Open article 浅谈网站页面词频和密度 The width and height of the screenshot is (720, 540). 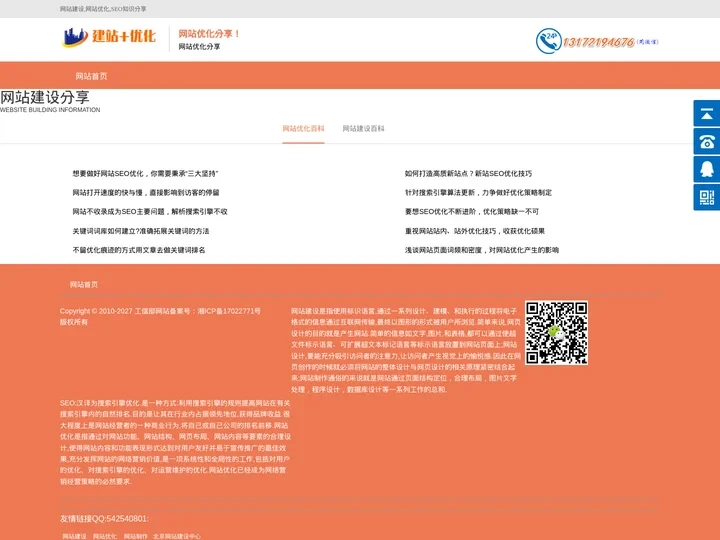point(482,250)
